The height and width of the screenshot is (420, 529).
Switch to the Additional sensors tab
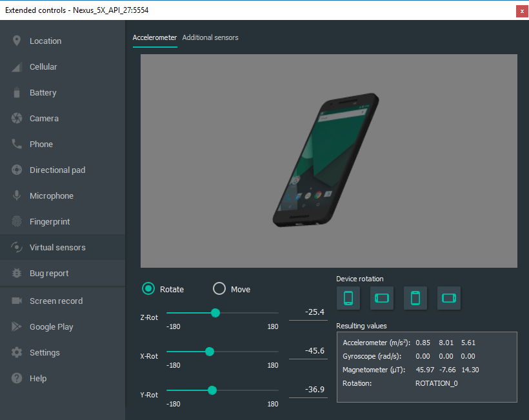[x=210, y=38]
